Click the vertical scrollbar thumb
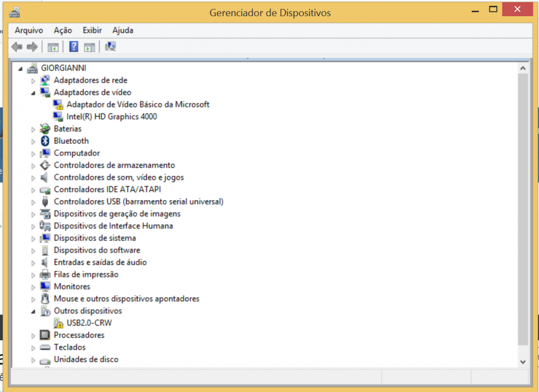The image size is (539, 392). coord(523,209)
